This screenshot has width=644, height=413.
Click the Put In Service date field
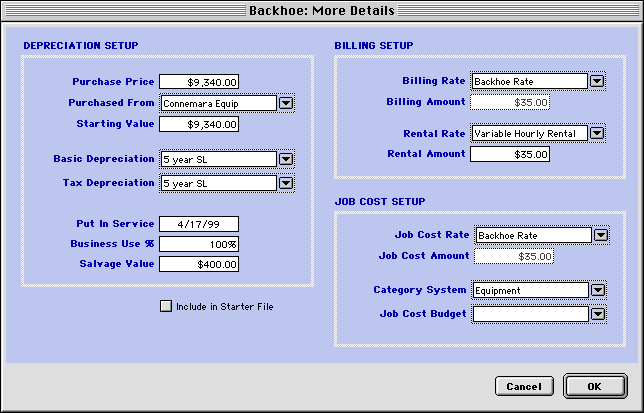point(198,224)
